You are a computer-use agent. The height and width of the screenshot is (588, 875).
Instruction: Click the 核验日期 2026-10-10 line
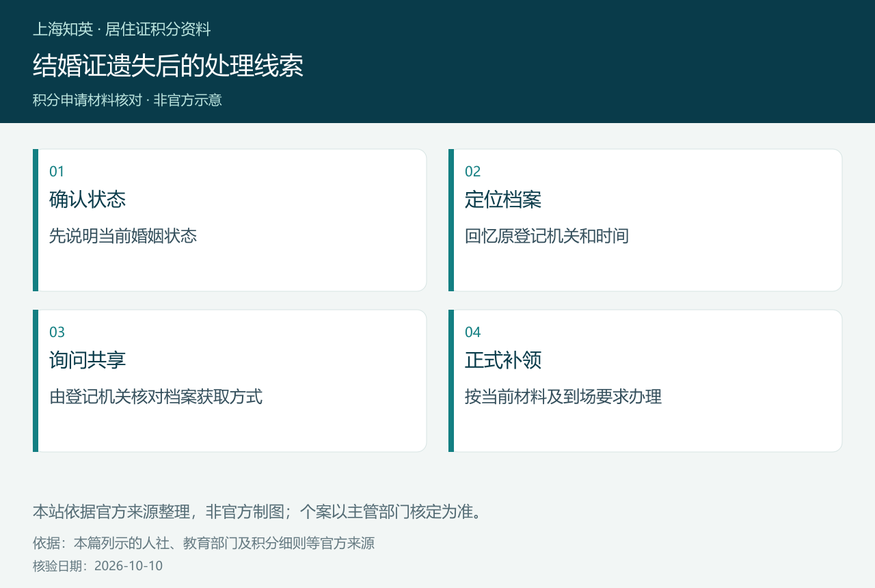98,566
